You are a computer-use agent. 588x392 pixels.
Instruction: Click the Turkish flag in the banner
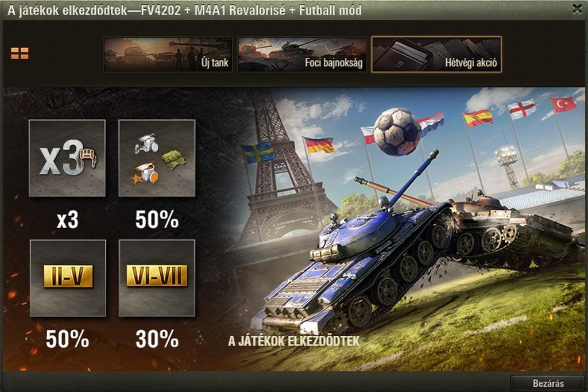coord(563,104)
